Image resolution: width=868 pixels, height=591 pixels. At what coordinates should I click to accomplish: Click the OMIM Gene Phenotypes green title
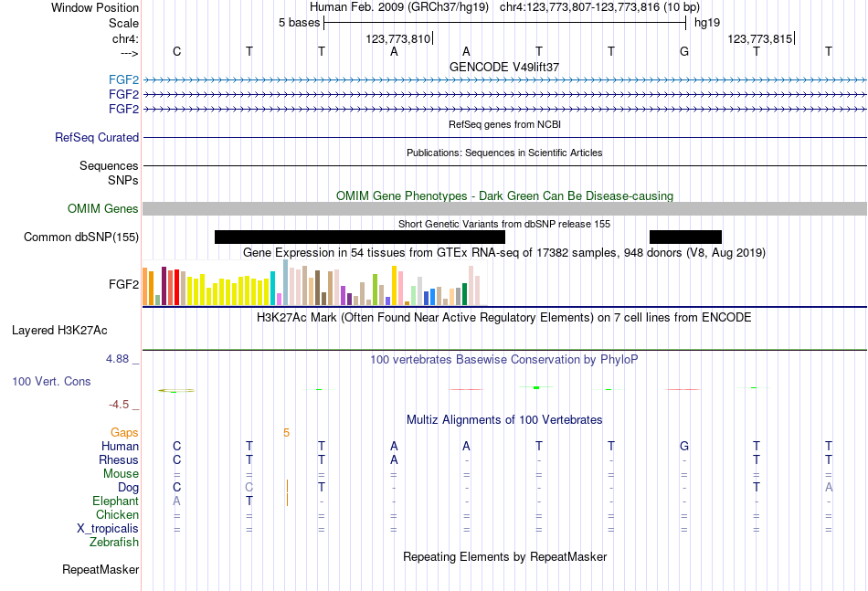[x=504, y=195]
